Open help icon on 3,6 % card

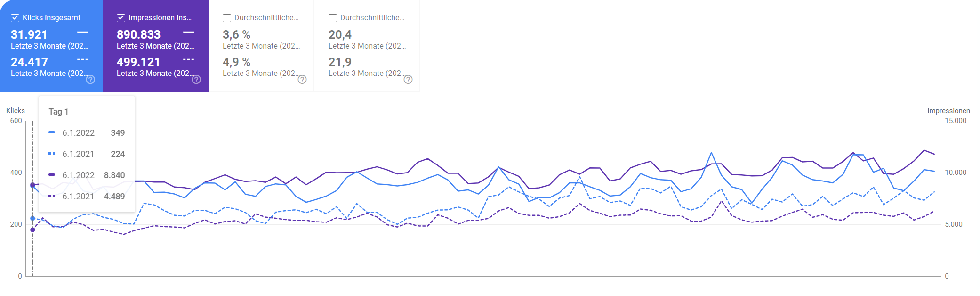[x=302, y=80]
